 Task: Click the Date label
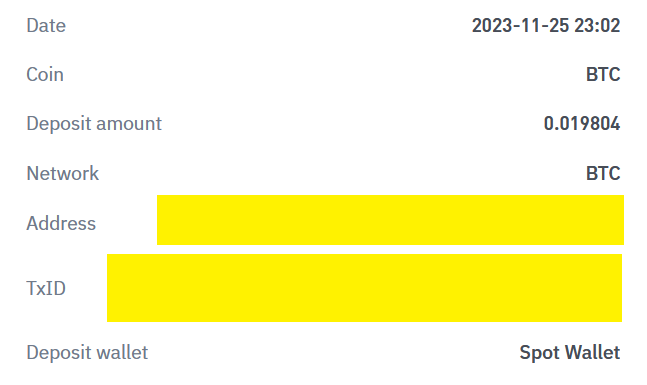click(x=46, y=26)
